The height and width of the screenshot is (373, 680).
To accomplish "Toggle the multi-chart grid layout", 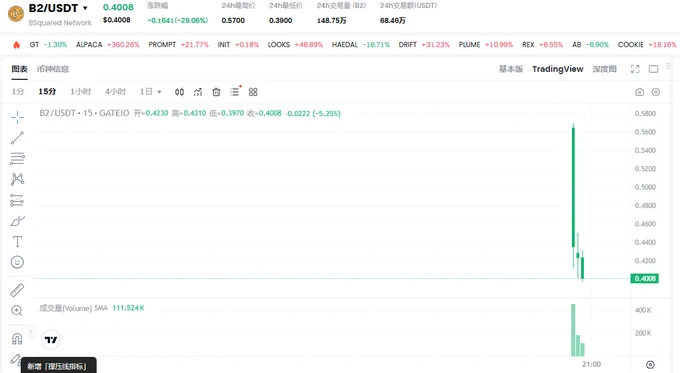I will (x=253, y=92).
